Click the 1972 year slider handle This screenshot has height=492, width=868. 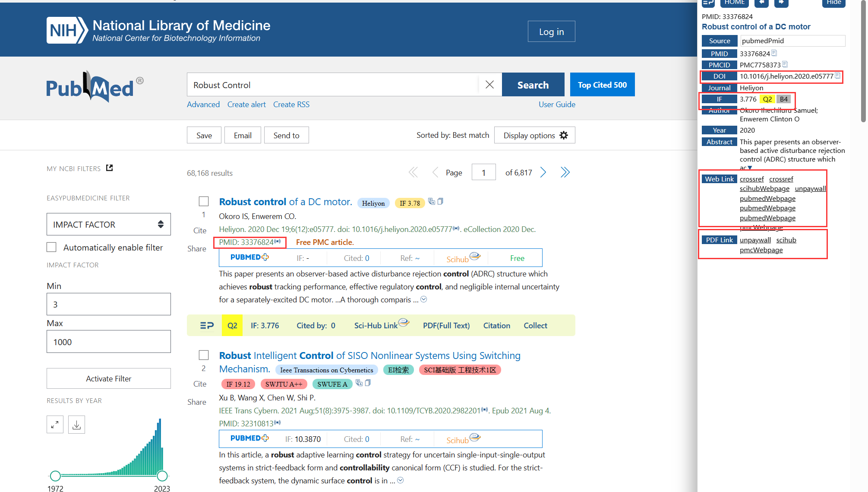pos(55,476)
